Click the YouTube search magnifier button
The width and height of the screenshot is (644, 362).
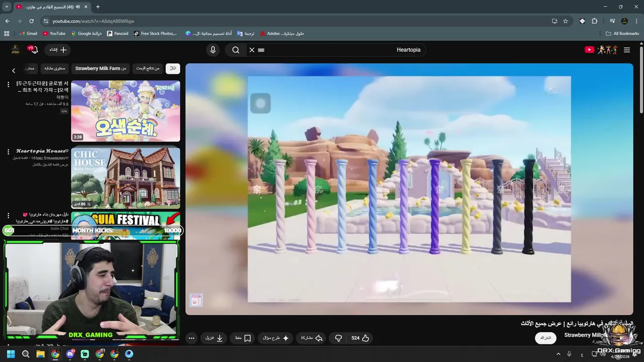click(x=235, y=50)
